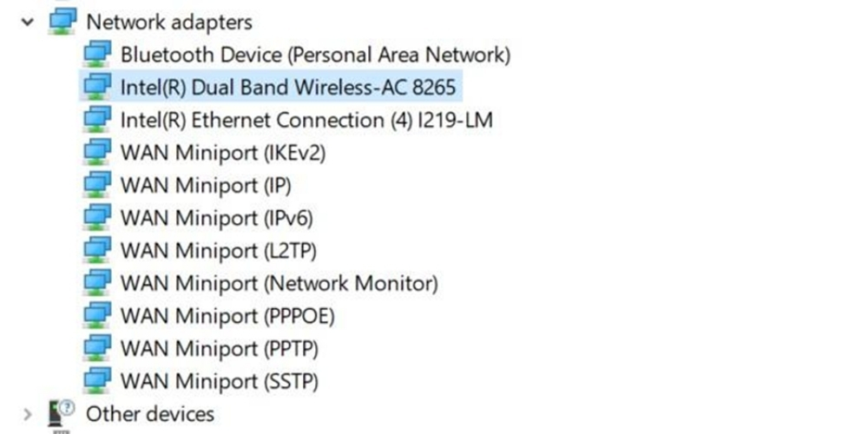This screenshot has height=434, width=868.
Task: Click the Other devices category icon
Action: coord(62,412)
